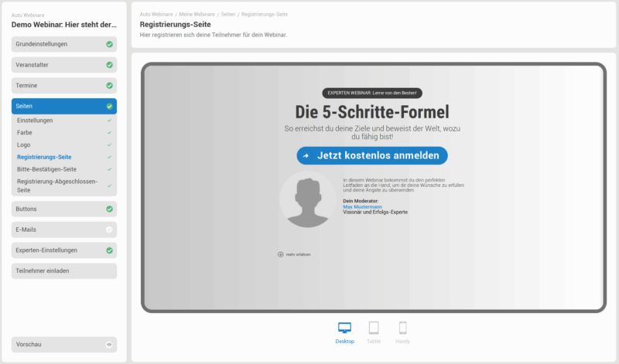Click the checkmark icon in Seiten

click(109, 106)
